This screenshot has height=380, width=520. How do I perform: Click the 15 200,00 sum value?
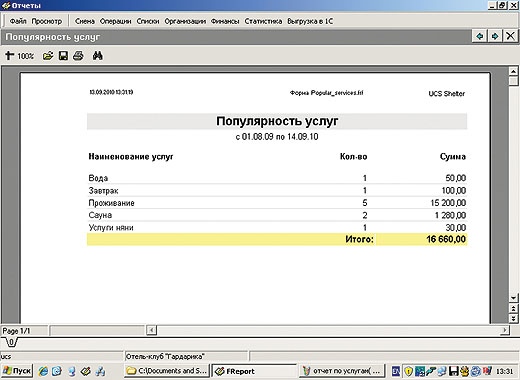(x=448, y=203)
